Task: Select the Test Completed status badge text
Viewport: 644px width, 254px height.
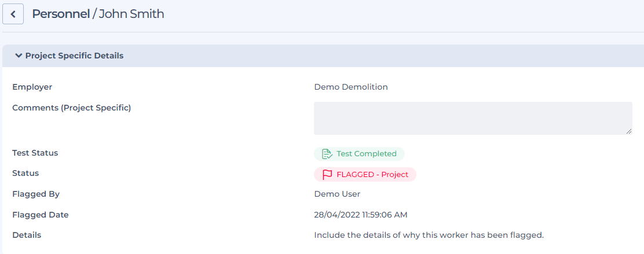Action: [x=367, y=154]
